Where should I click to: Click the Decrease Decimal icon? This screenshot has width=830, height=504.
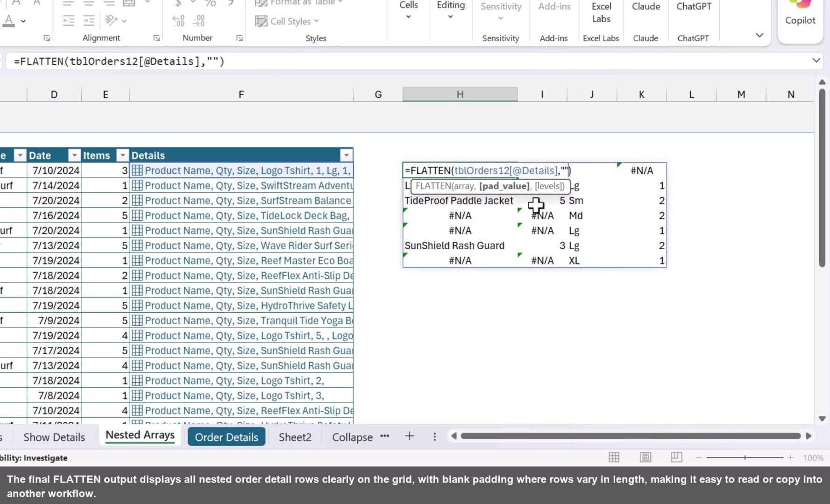pyautogui.click(x=199, y=21)
